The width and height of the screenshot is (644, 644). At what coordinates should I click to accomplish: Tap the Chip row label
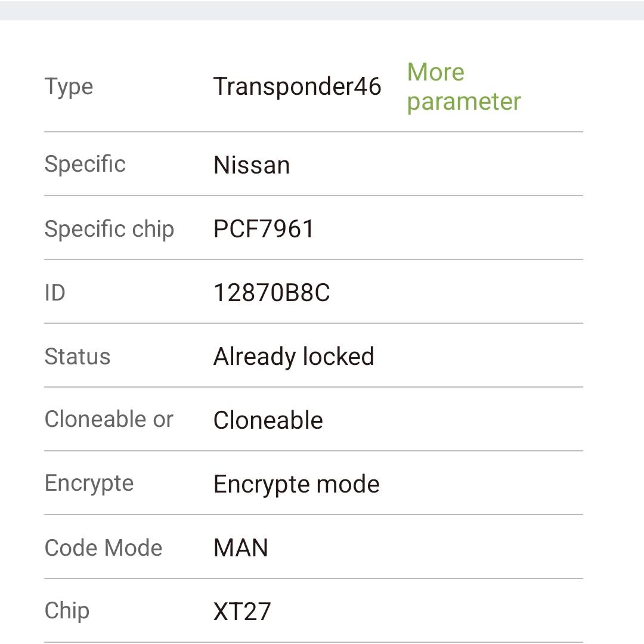67,611
